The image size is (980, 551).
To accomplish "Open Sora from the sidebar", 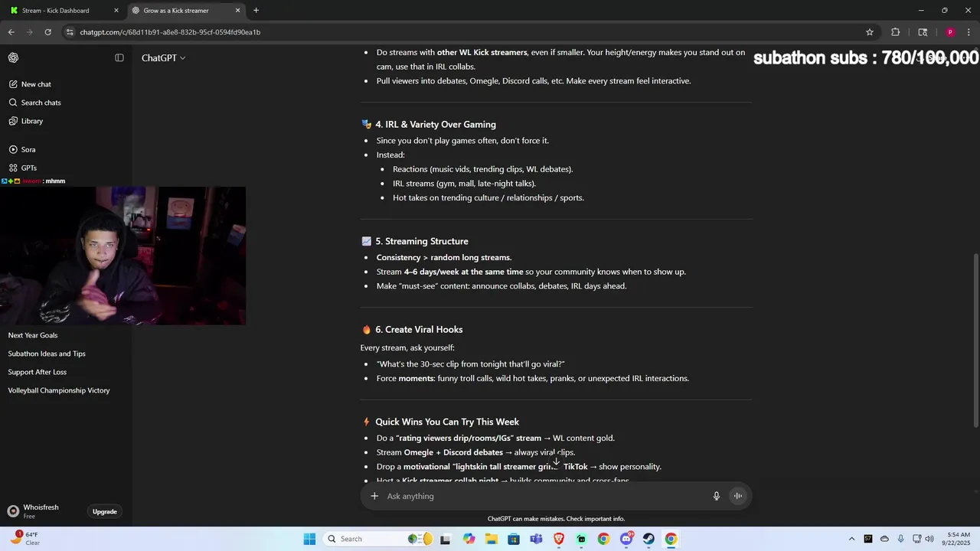I will (x=22, y=149).
